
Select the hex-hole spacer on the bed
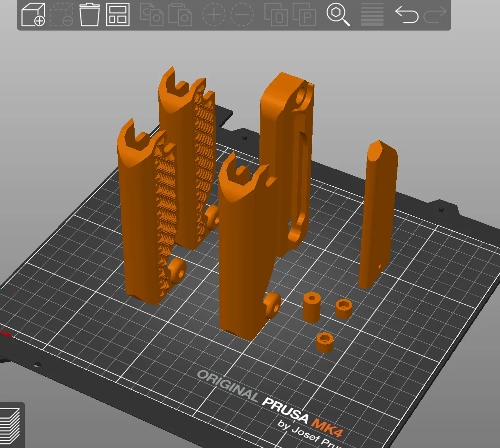click(x=344, y=308)
